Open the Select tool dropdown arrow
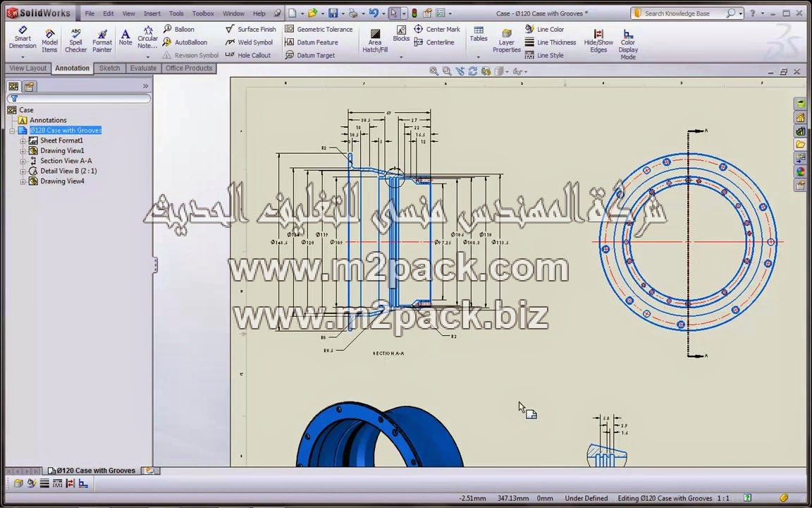This screenshot has height=508, width=812. (x=404, y=14)
